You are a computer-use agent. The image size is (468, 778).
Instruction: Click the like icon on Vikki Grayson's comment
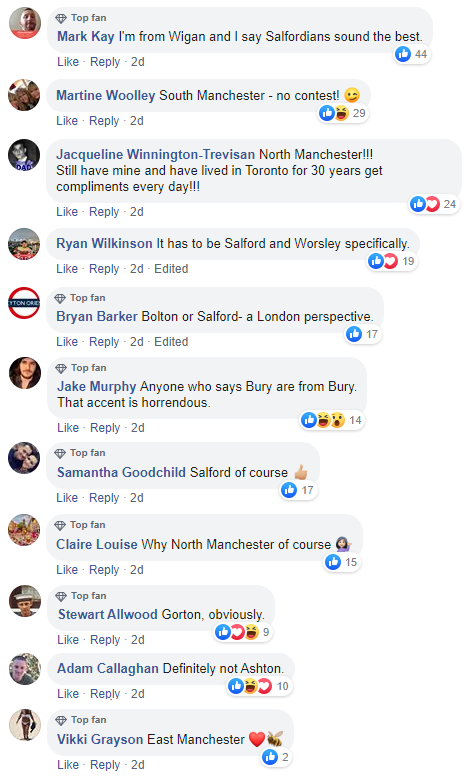269,757
